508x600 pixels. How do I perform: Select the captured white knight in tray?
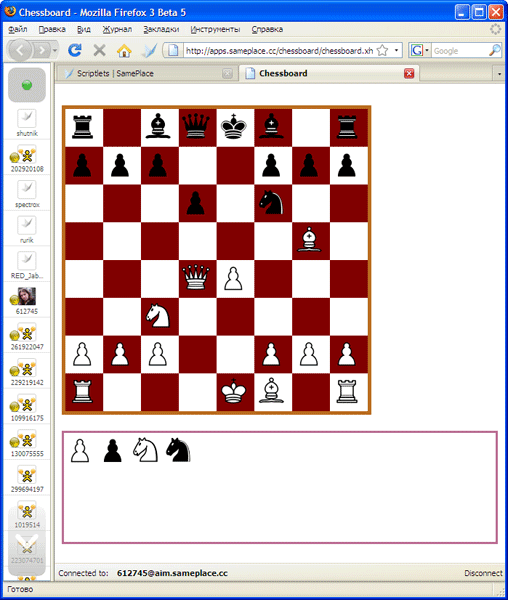point(145,450)
